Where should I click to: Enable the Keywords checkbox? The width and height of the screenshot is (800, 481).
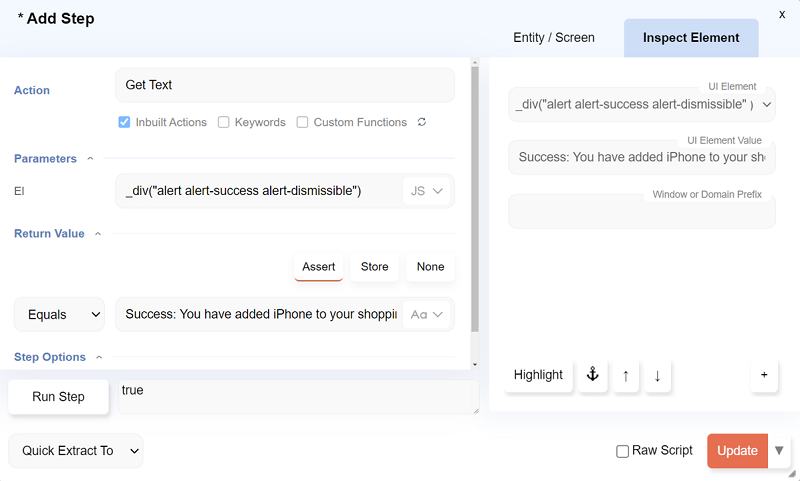(x=224, y=122)
